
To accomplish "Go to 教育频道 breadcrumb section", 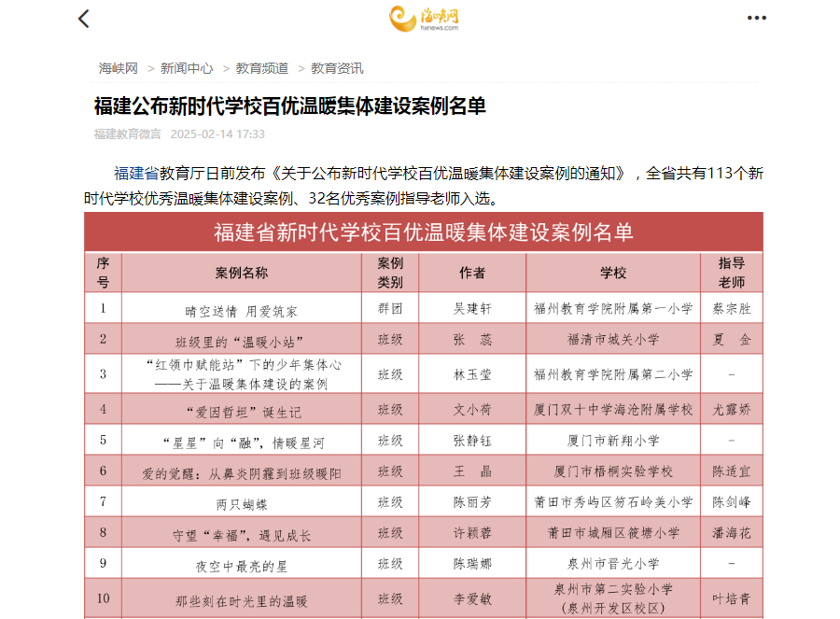I will pyautogui.click(x=261, y=68).
